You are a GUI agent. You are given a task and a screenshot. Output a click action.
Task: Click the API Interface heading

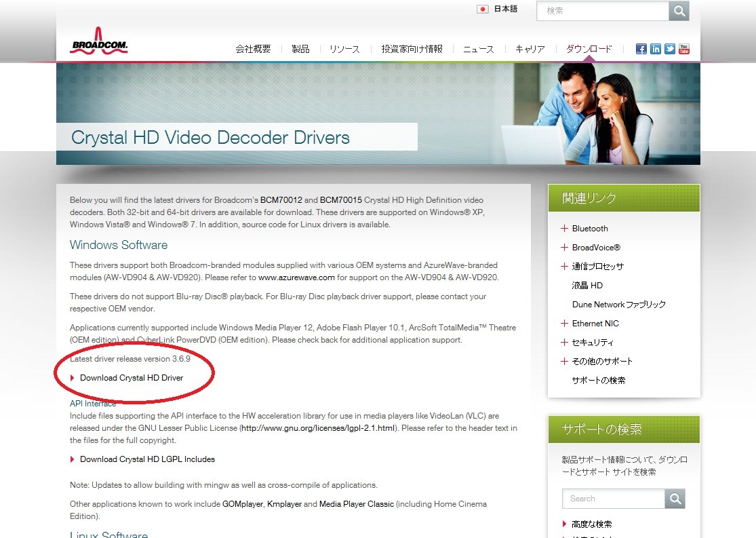pyautogui.click(x=93, y=404)
